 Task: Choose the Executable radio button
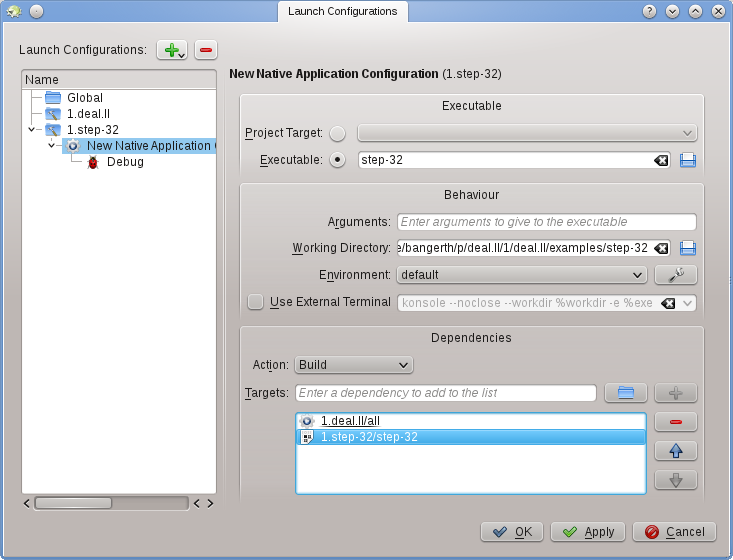[x=337, y=160]
